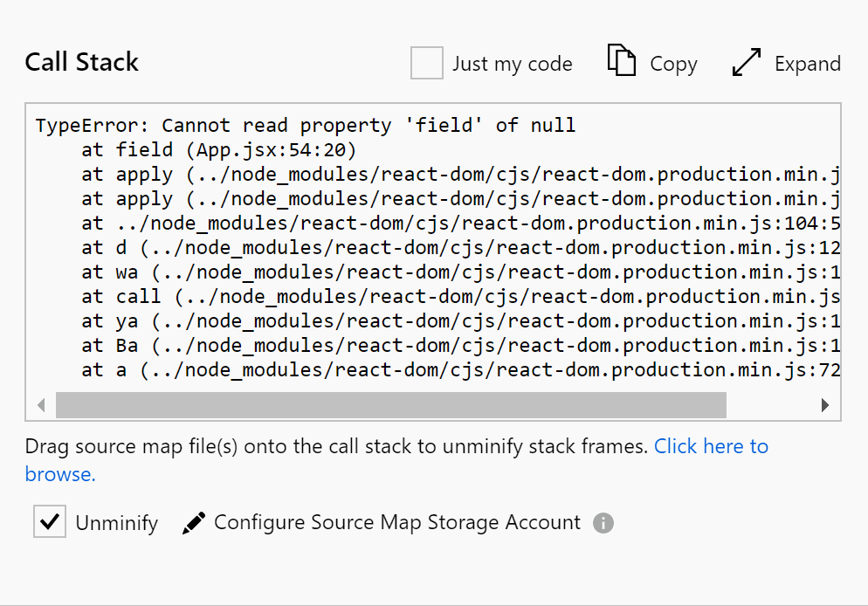Image resolution: width=868 pixels, height=606 pixels.
Task: Click the pencil icon for source map configuration
Action: click(194, 523)
